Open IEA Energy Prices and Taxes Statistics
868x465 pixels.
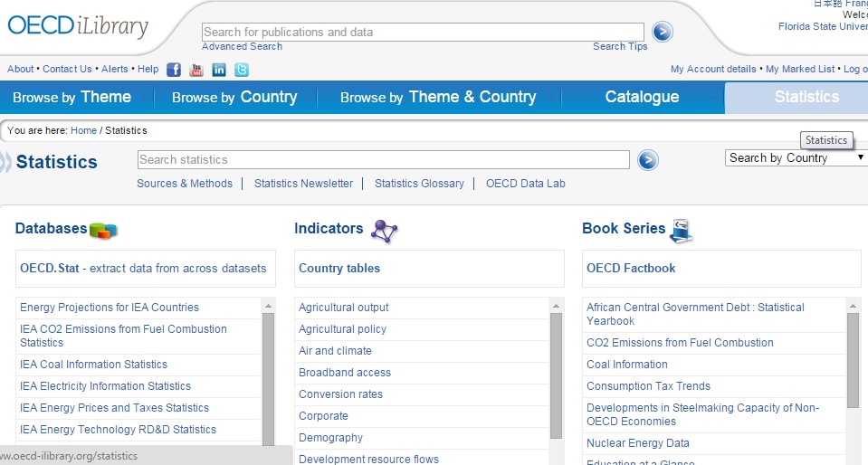pos(115,408)
